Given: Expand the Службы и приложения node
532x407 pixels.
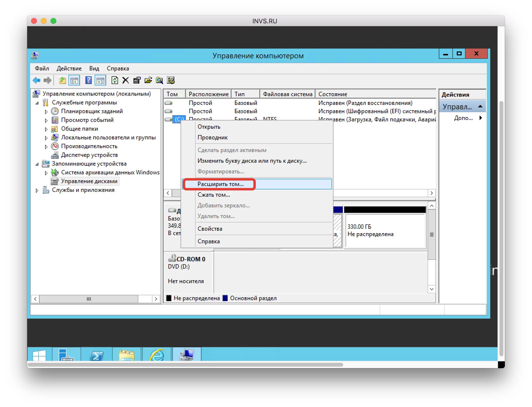Looking at the screenshot, I should pyautogui.click(x=37, y=191).
